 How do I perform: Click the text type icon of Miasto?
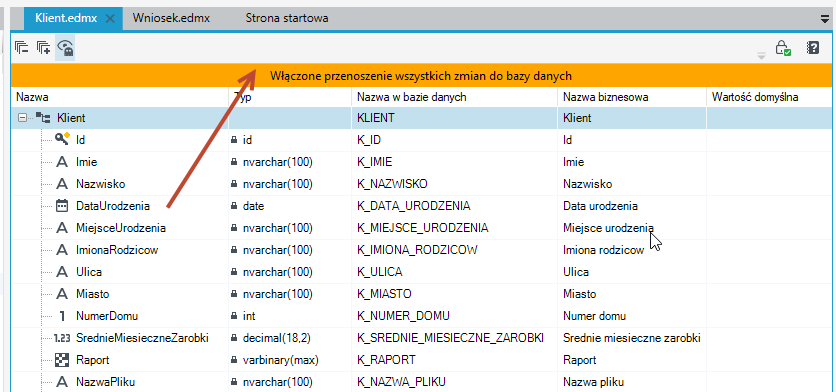[x=62, y=294]
